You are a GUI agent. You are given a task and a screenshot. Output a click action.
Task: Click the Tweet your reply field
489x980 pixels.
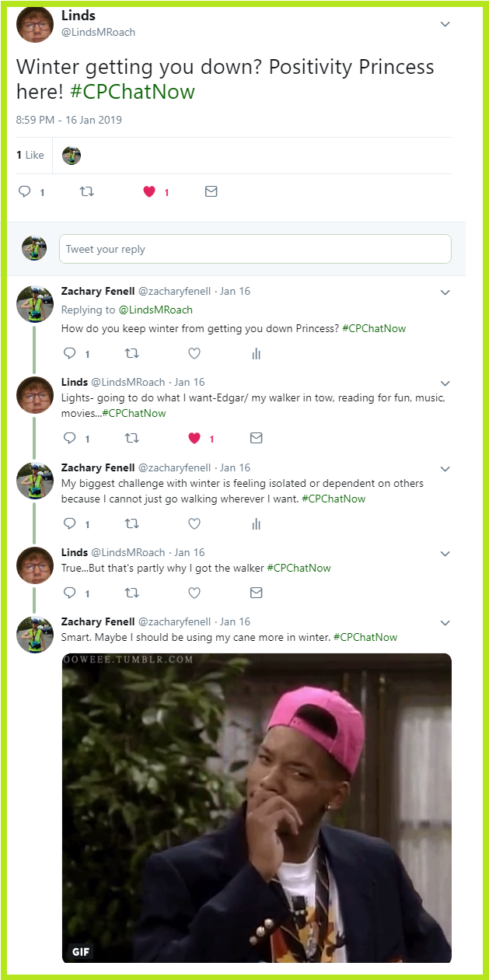[255, 249]
